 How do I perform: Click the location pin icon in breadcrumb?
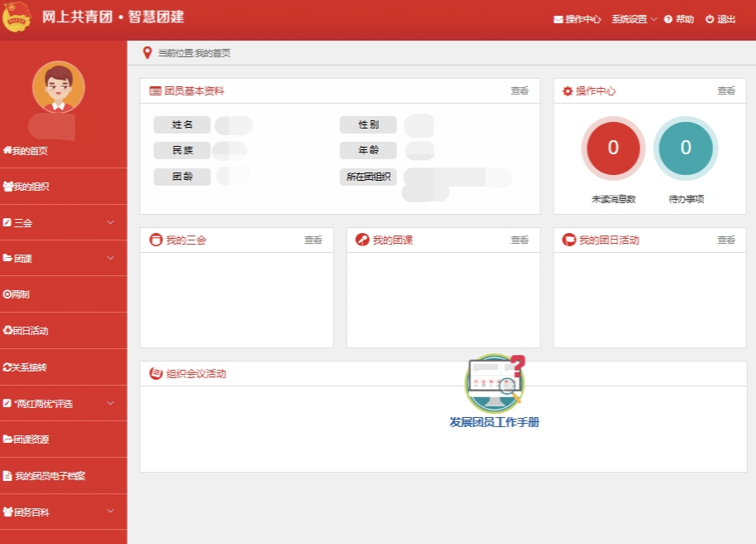click(147, 52)
